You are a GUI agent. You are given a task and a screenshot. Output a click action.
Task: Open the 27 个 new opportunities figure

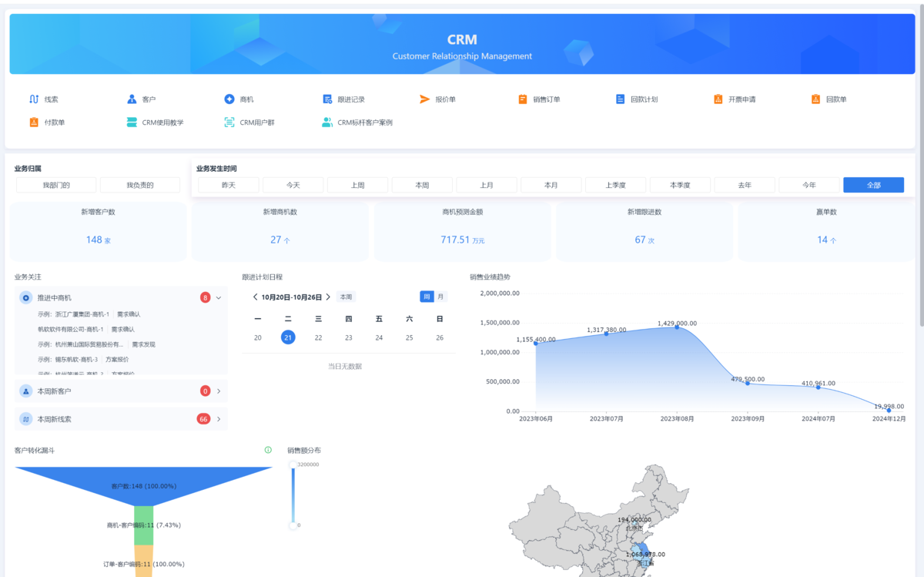280,240
